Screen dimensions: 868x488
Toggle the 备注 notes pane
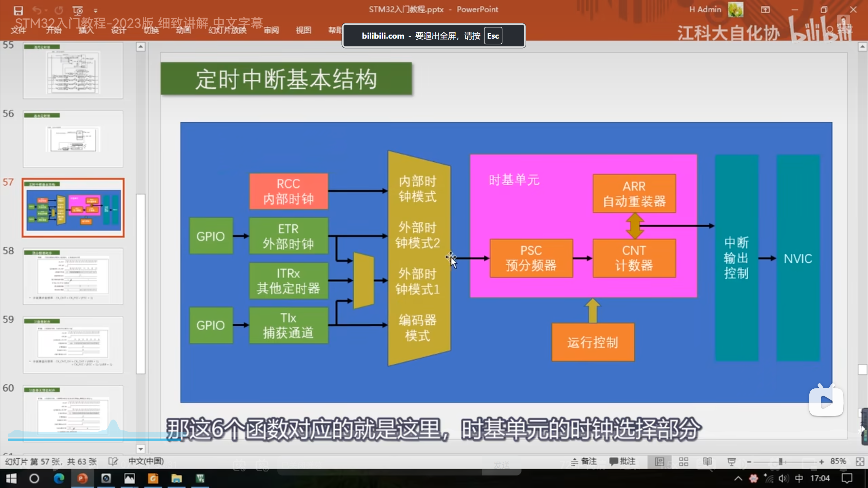click(584, 462)
